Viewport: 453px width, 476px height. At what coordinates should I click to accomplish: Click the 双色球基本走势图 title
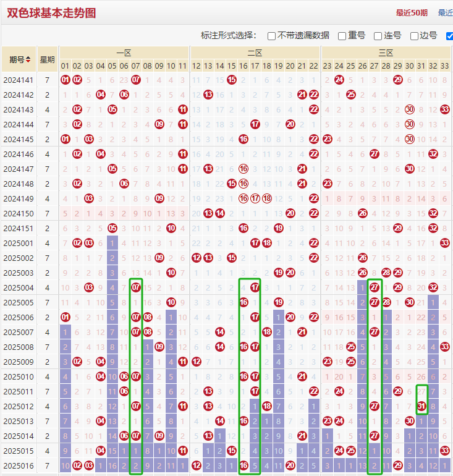51,12
